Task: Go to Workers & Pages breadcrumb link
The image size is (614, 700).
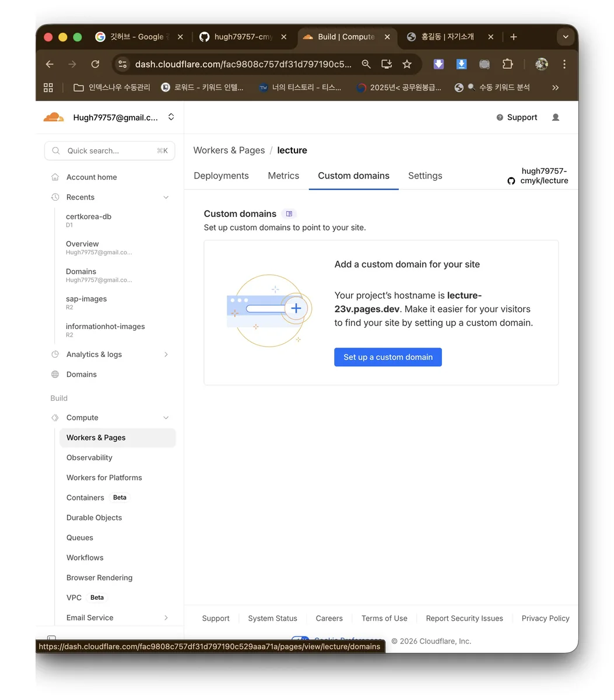Action: click(x=229, y=150)
